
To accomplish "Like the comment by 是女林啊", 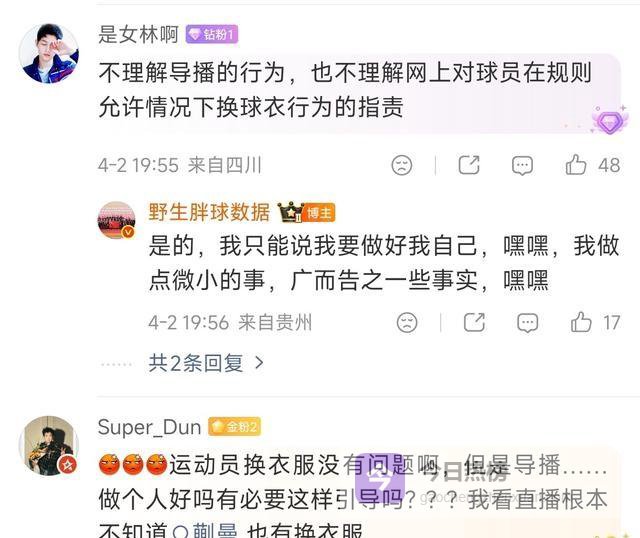I will tap(576, 165).
